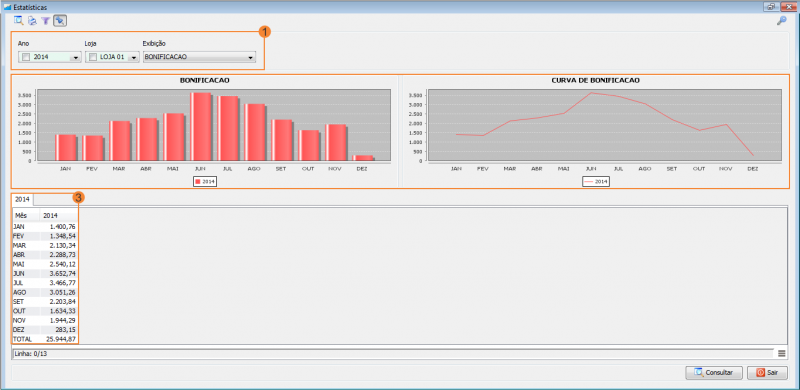Select the 2014 tab above the table
This screenshot has width=800, height=390.
coord(22,200)
